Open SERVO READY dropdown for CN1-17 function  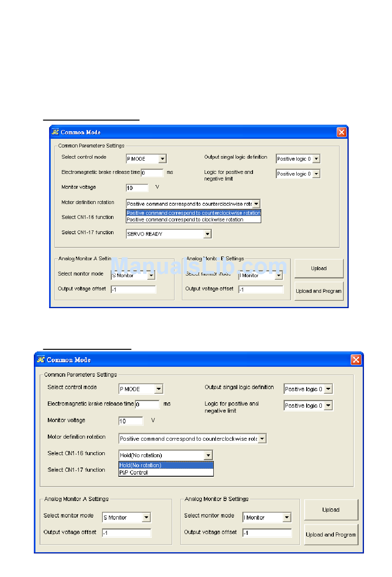(208, 234)
